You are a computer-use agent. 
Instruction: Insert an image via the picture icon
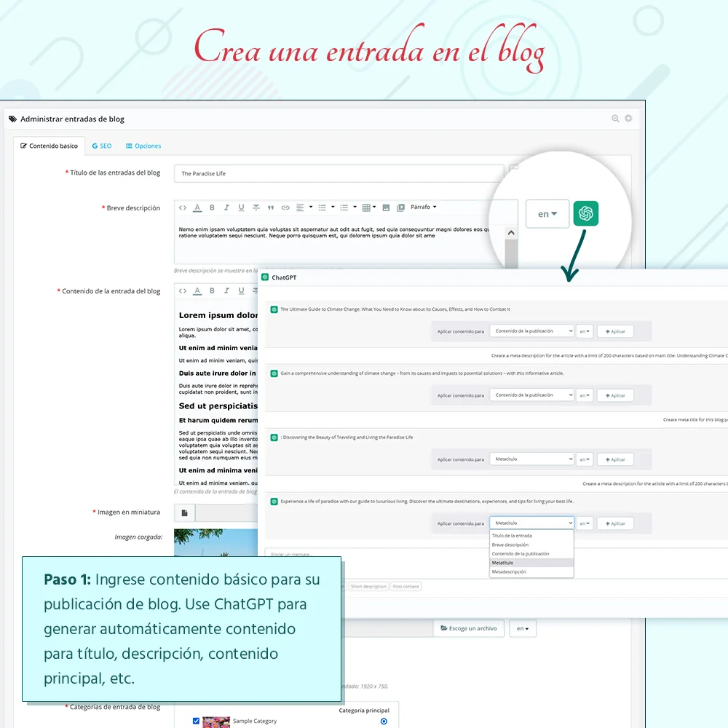click(x=387, y=207)
